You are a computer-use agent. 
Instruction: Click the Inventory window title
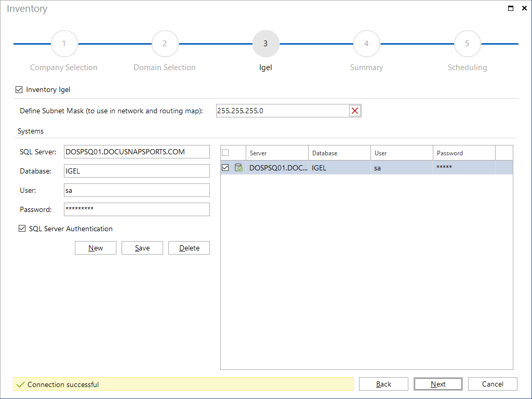[x=27, y=8]
